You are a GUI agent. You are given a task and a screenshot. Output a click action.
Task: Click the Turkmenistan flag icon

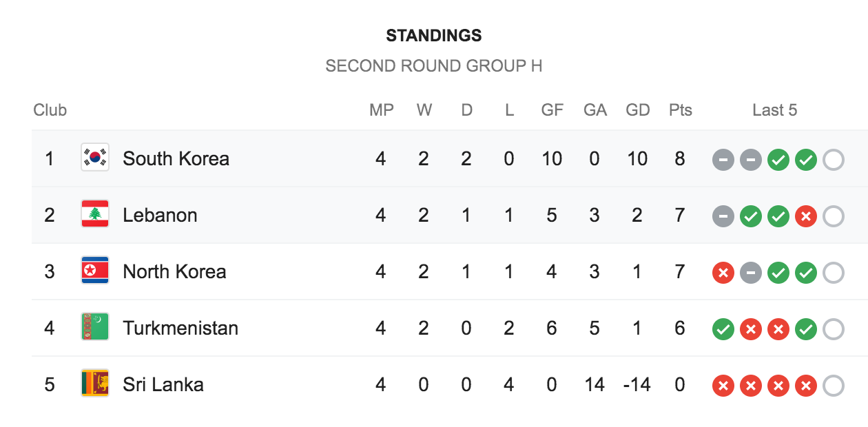point(95,328)
